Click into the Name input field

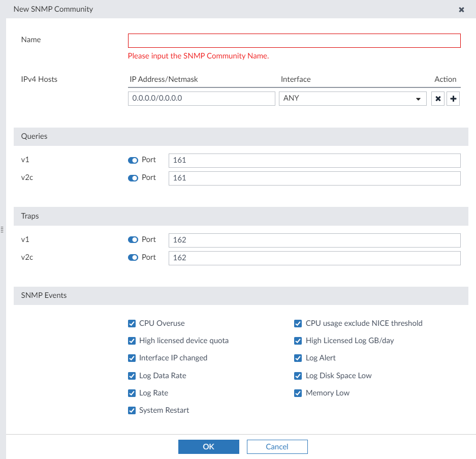294,41
